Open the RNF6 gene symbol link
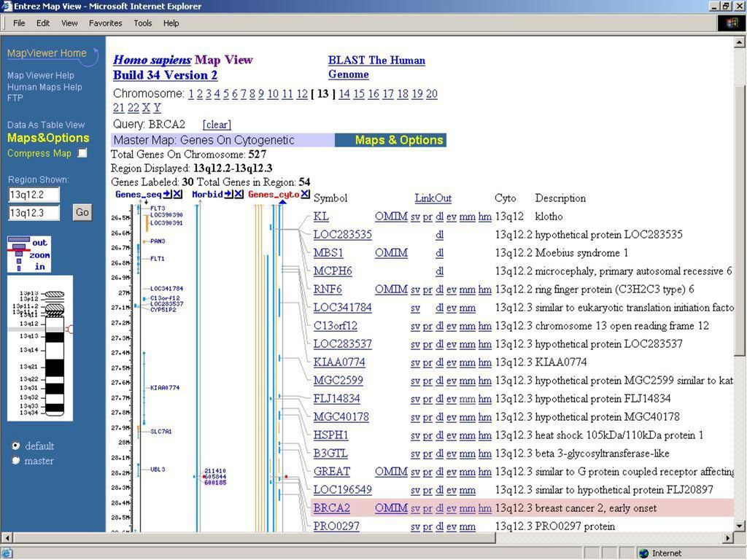 (x=328, y=289)
